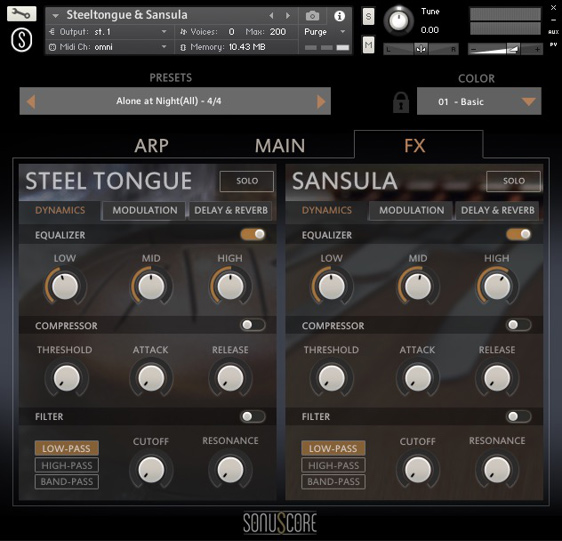Click the Steel Tongue SOLO button
The image size is (562, 541).
[x=247, y=181]
